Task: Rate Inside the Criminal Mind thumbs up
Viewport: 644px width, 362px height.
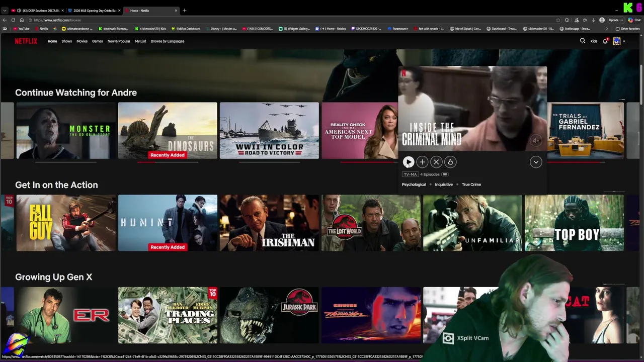Action: coord(450,162)
